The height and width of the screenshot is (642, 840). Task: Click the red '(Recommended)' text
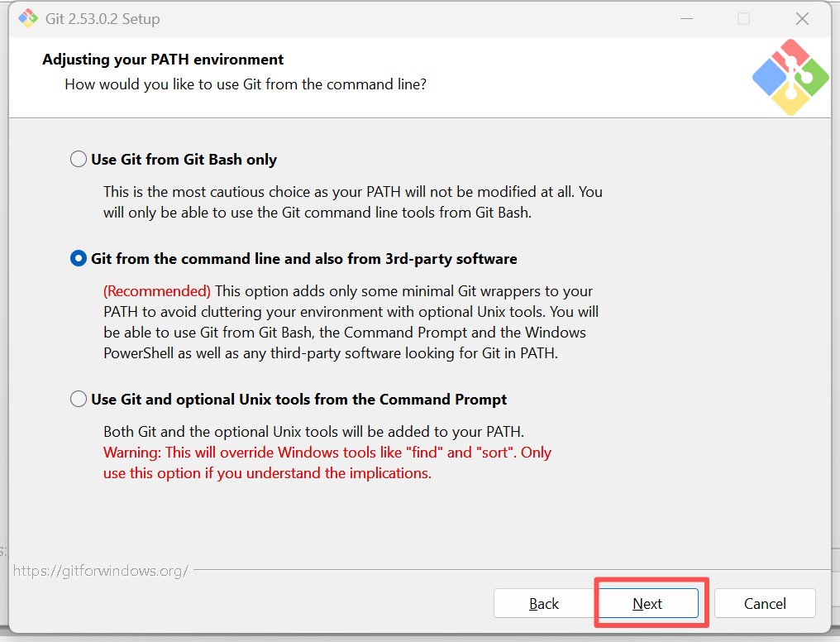[x=157, y=291]
